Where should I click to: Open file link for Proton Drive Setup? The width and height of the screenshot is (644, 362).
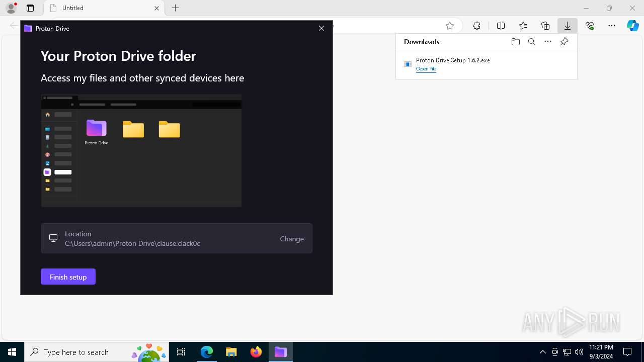click(x=426, y=69)
